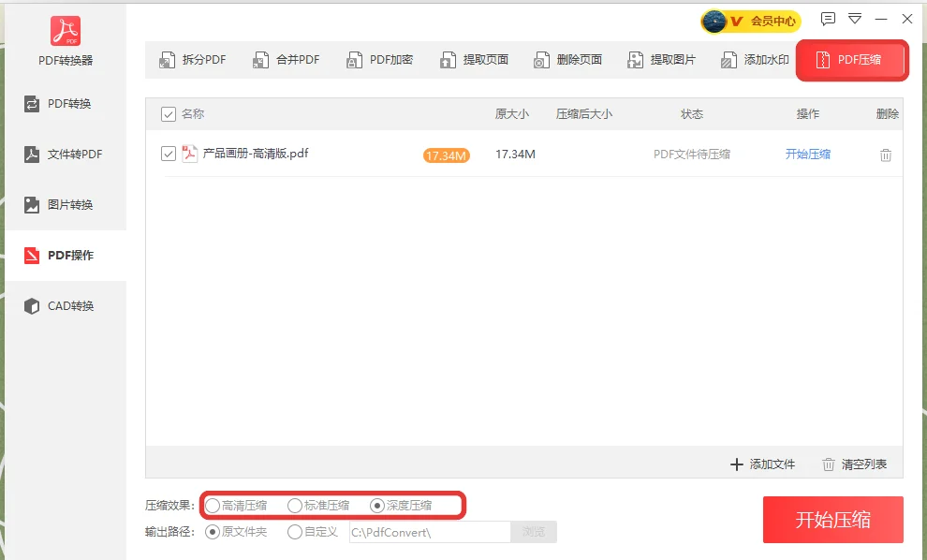Click the 原大小 column header
Viewport: 927px width, 560px height.
[x=512, y=114]
